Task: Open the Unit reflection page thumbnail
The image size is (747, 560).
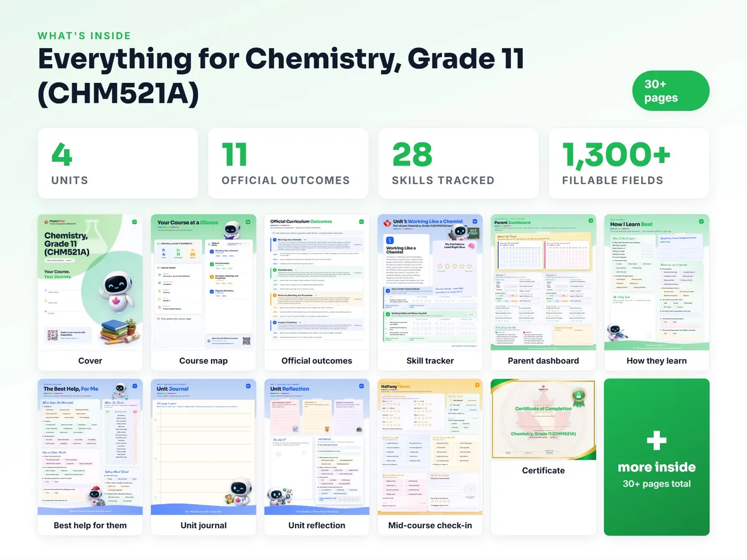Action: coord(317,447)
